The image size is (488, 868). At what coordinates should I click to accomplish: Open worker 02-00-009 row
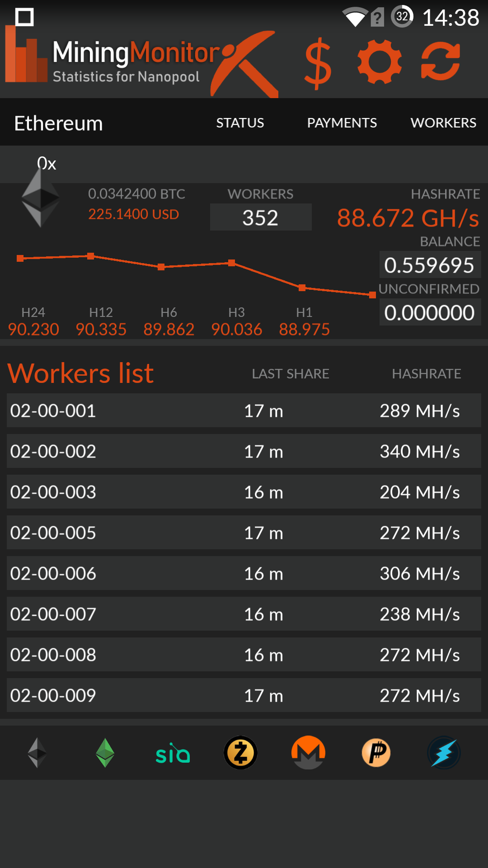tap(244, 695)
